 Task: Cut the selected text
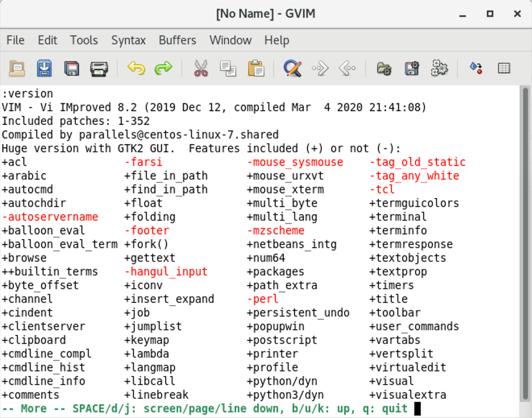[200, 68]
